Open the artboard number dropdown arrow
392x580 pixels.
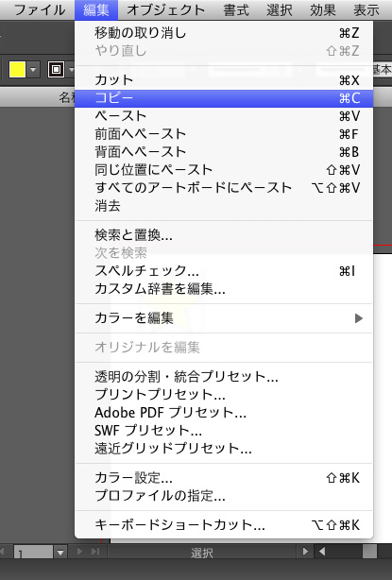[60, 553]
